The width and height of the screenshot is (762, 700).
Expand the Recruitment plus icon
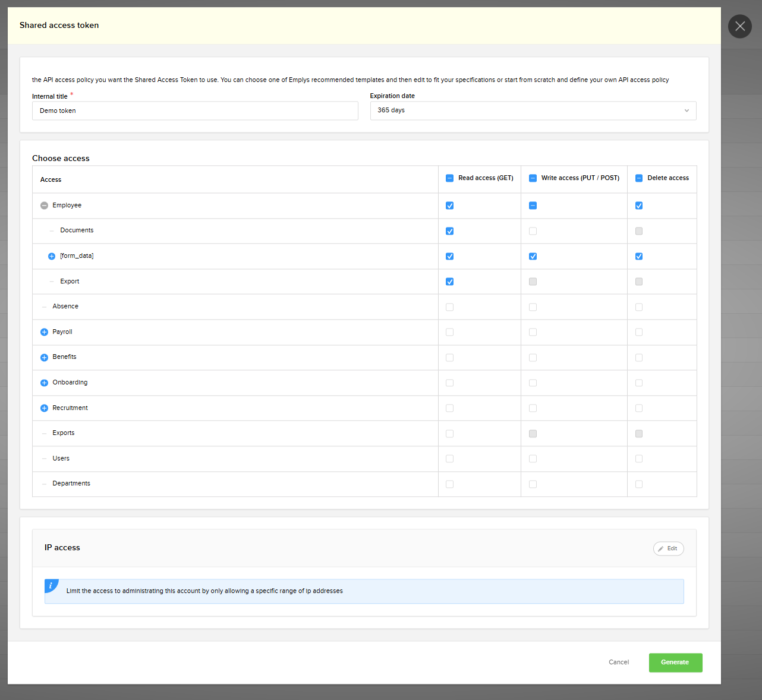point(44,408)
